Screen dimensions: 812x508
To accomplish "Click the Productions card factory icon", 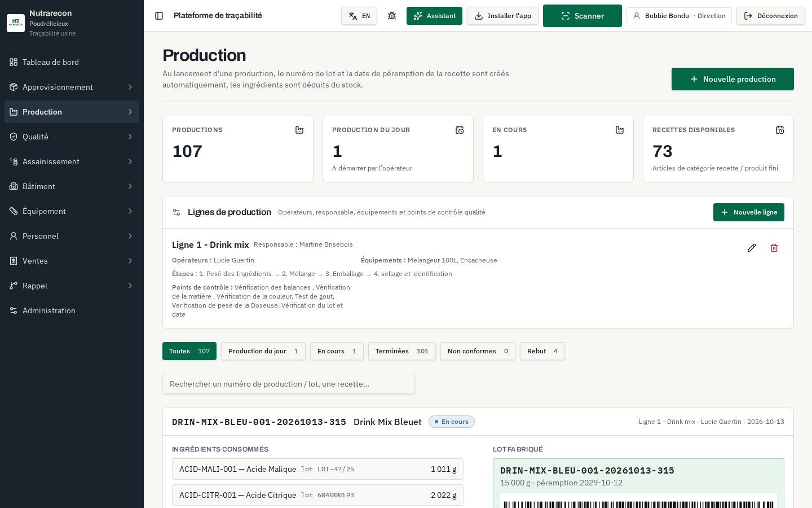I will coord(299,130).
